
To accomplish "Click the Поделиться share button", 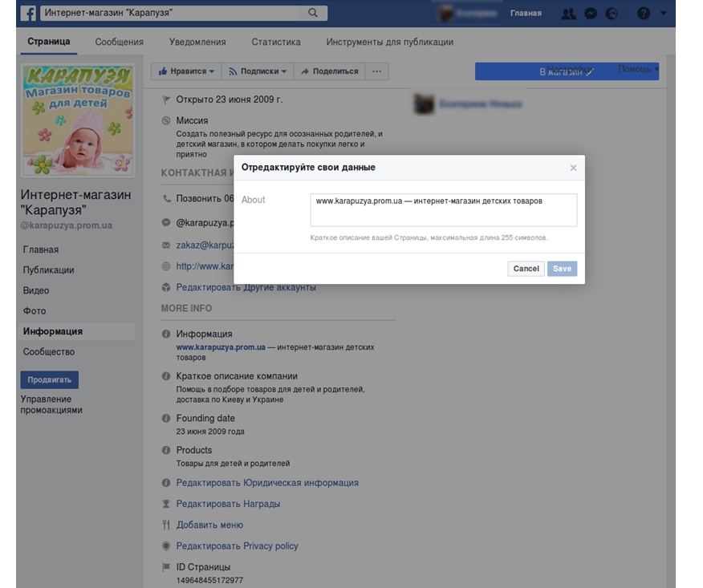I will pyautogui.click(x=329, y=71).
